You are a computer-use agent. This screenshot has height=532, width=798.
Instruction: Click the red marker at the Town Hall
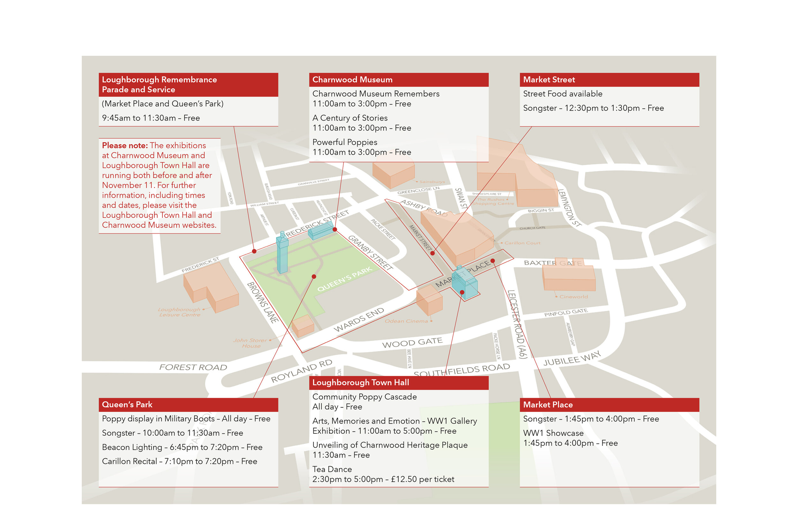point(462,292)
